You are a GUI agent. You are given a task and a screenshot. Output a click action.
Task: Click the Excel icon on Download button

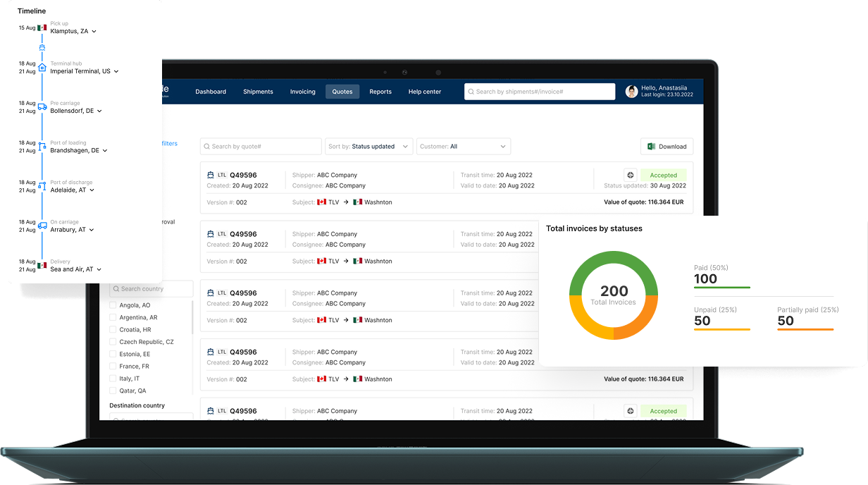click(652, 147)
